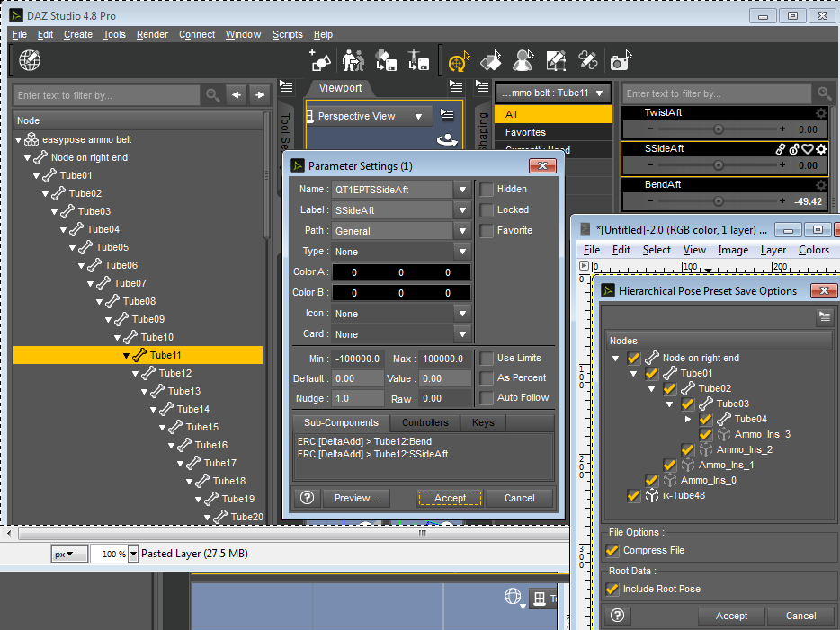Select the surface selection tool icon

point(491,60)
